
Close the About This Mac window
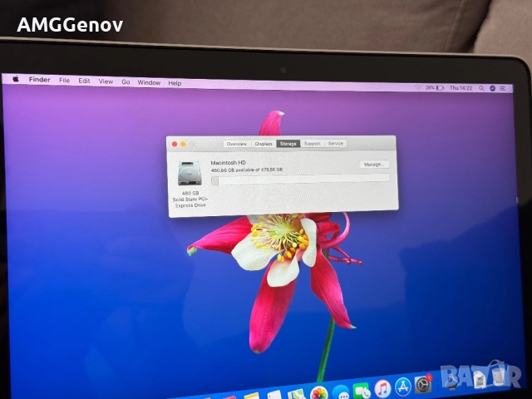(175, 144)
